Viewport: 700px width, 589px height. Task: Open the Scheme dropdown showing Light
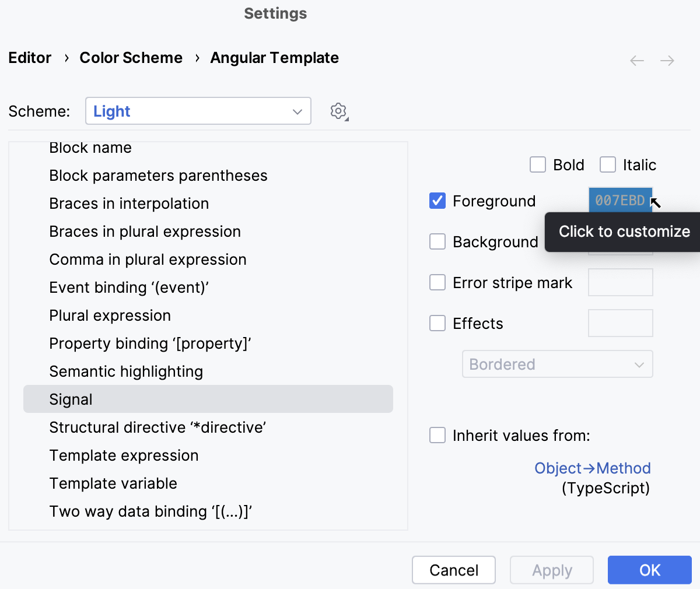point(198,111)
